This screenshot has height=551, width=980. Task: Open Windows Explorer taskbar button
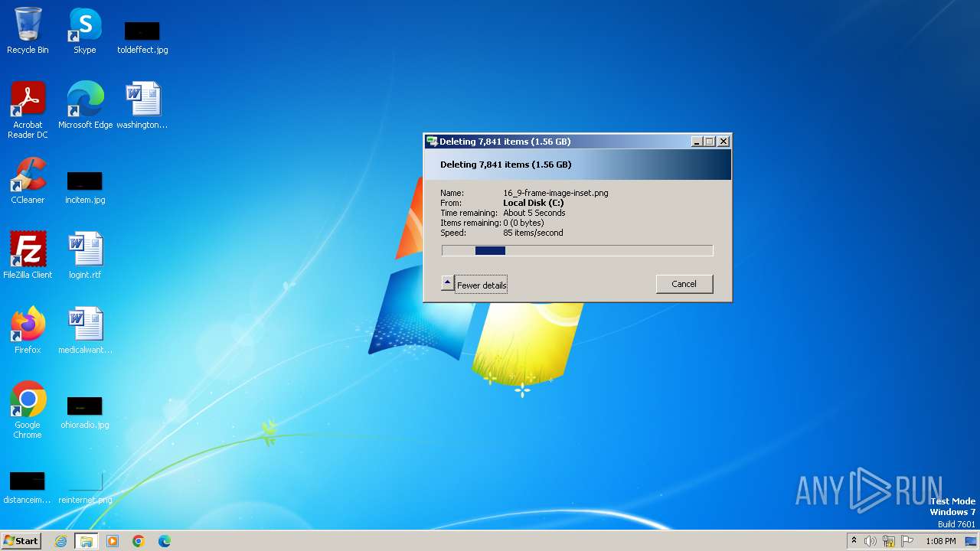point(86,541)
